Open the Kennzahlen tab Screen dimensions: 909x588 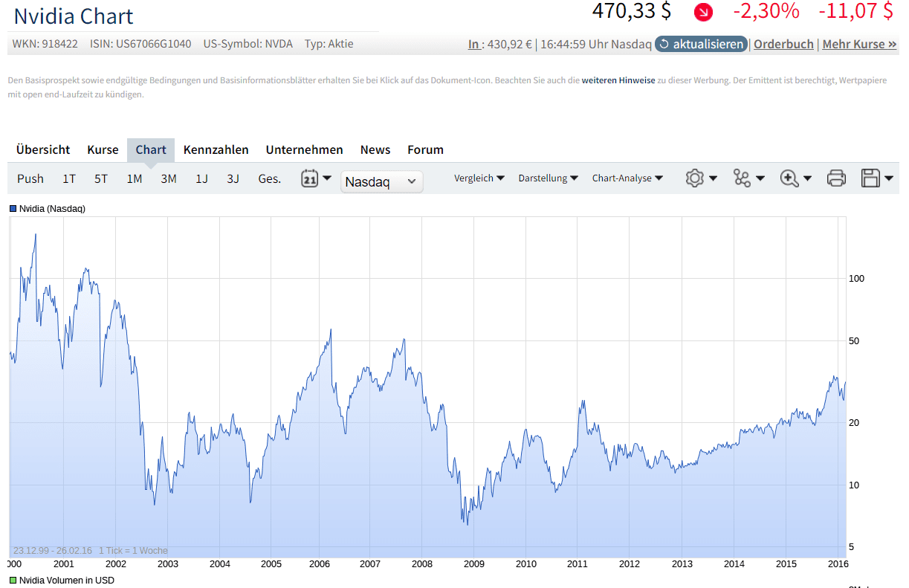point(216,149)
